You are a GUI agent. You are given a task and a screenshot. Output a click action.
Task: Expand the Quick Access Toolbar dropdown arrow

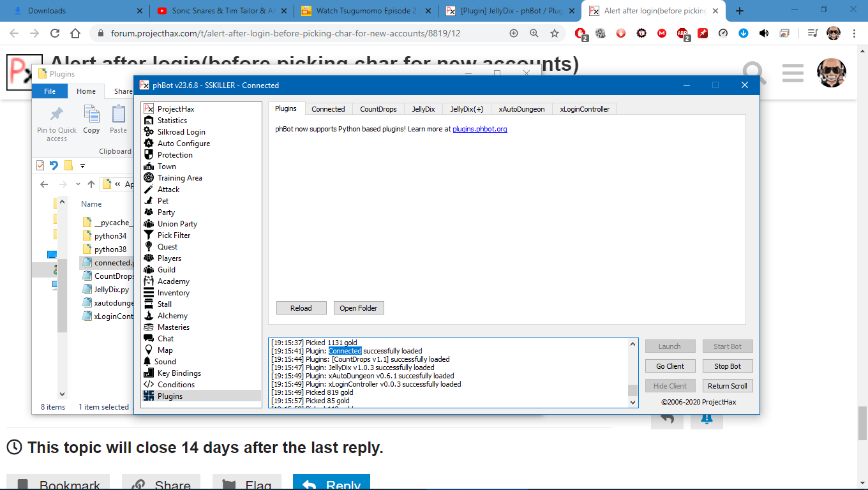pos(82,166)
